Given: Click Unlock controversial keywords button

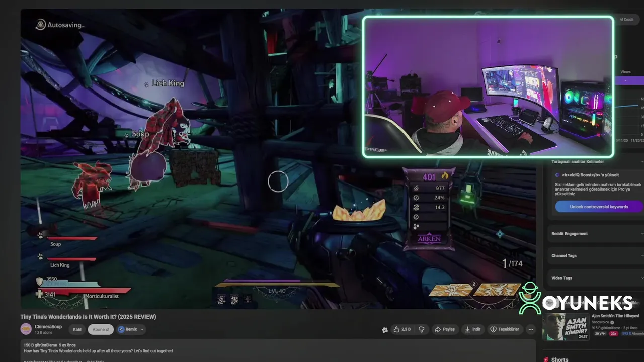Looking at the screenshot, I should 599,207.
